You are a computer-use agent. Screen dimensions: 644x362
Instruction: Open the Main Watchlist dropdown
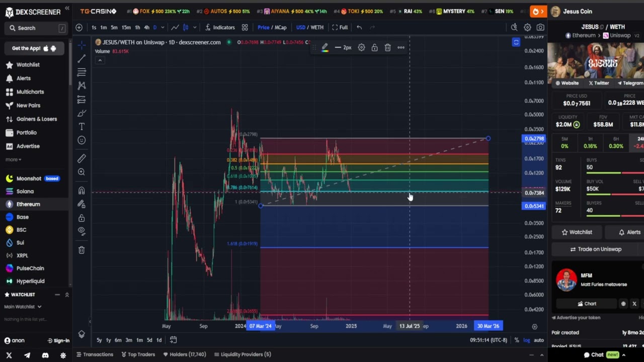(23, 307)
